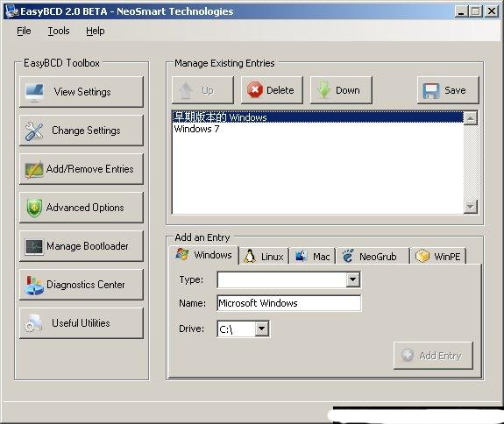This screenshot has width=504, height=424.
Task: Click Add/Remove Entries button text
Action: [x=89, y=169]
